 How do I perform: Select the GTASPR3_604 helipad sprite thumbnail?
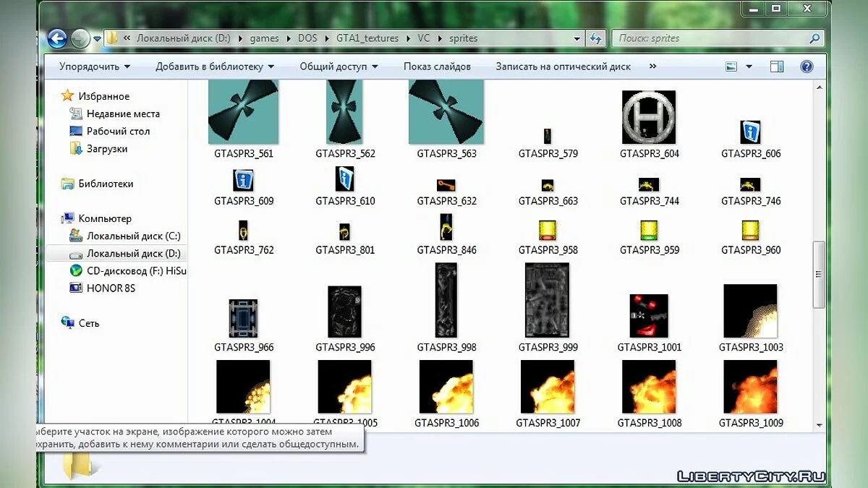pos(649,117)
